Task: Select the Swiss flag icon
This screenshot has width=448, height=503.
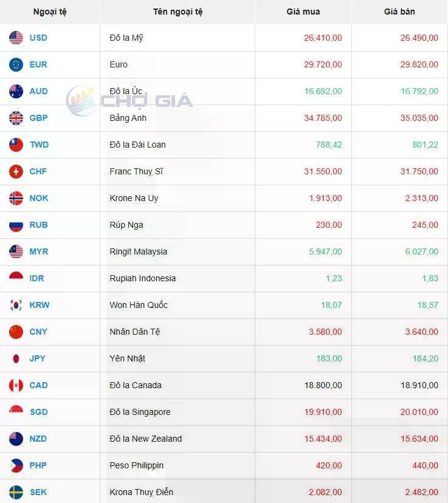Action: click(x=16, y=171)
